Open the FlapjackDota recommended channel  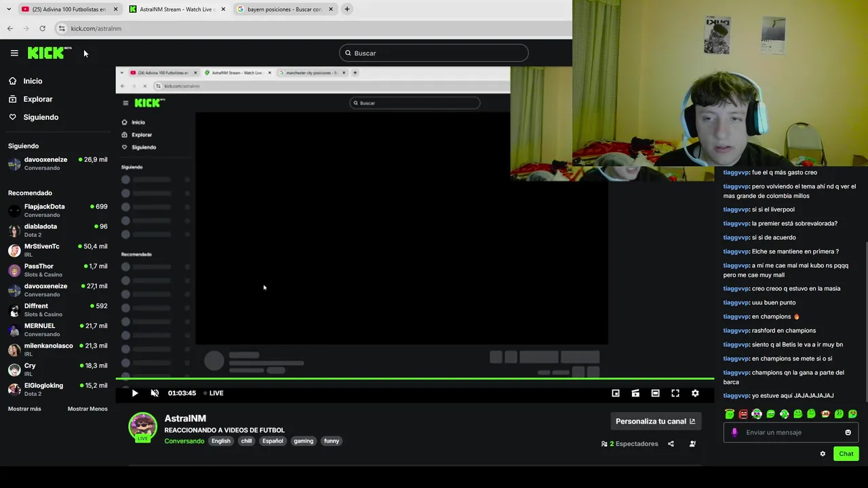pyautogui.click(x=58, y=210)
